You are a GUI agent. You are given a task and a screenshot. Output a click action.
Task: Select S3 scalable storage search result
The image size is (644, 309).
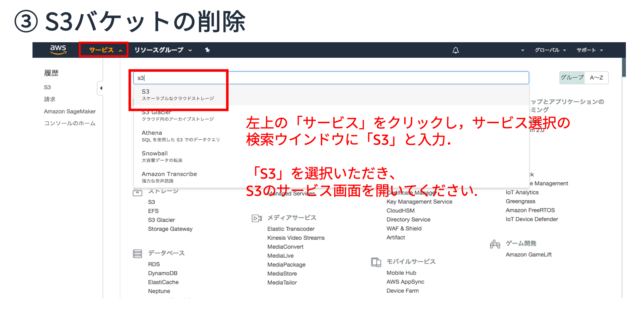pos(331,95)
